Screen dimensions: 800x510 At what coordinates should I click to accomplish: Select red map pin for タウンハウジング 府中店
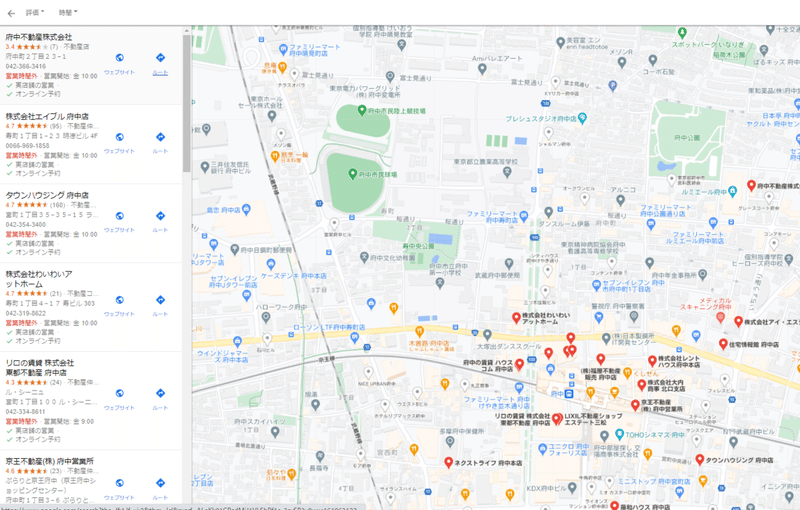click(x=699, y=460)
